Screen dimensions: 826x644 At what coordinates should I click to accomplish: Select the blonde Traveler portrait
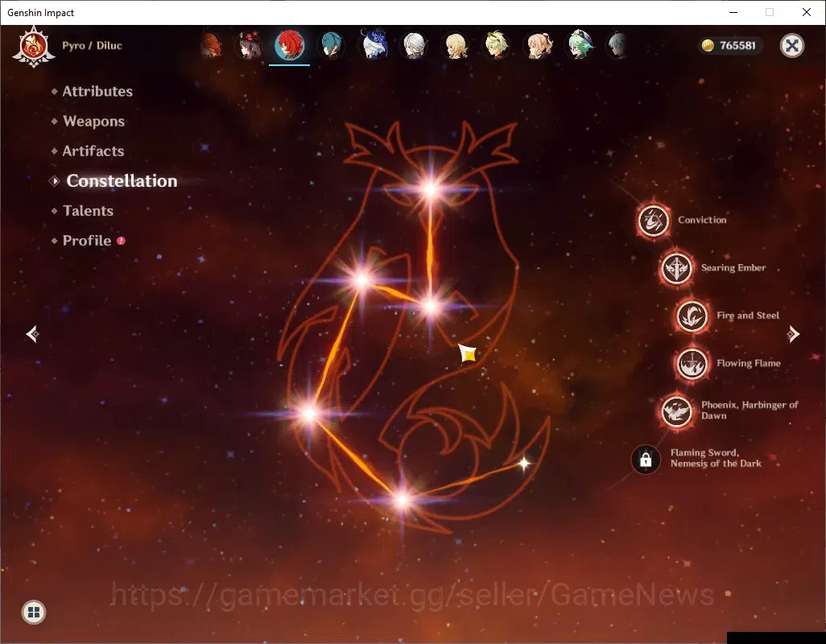click(456, 45)
